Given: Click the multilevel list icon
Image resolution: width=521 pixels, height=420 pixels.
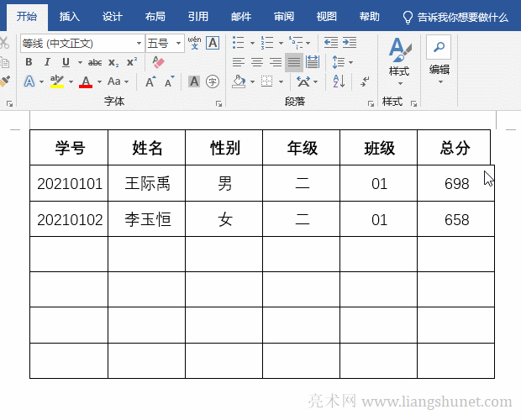Looking at the screenshot, I should [296, 43].
